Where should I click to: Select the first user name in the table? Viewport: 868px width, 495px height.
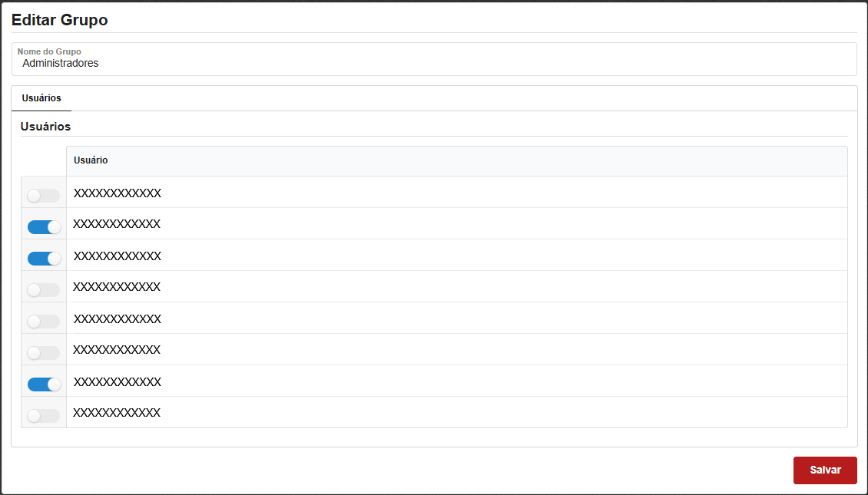pyautogui.click(x=118, y=193)
